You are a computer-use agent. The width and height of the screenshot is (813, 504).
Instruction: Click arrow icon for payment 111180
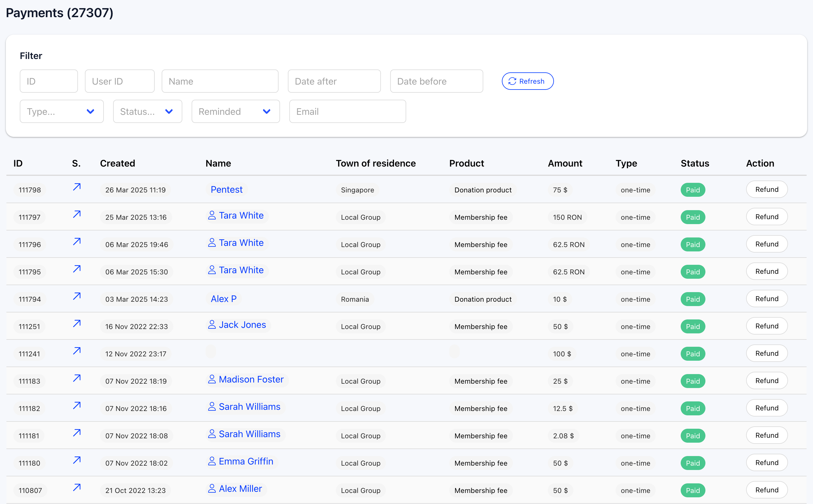pyautogui.click(x=77, y=460)
